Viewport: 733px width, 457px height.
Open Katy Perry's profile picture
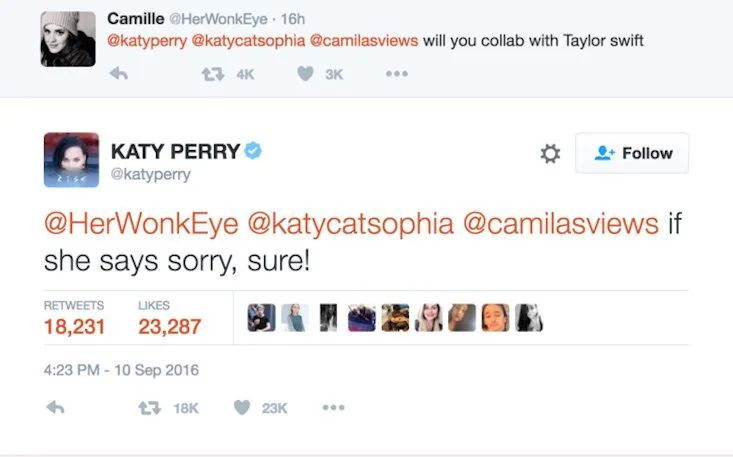71,160
